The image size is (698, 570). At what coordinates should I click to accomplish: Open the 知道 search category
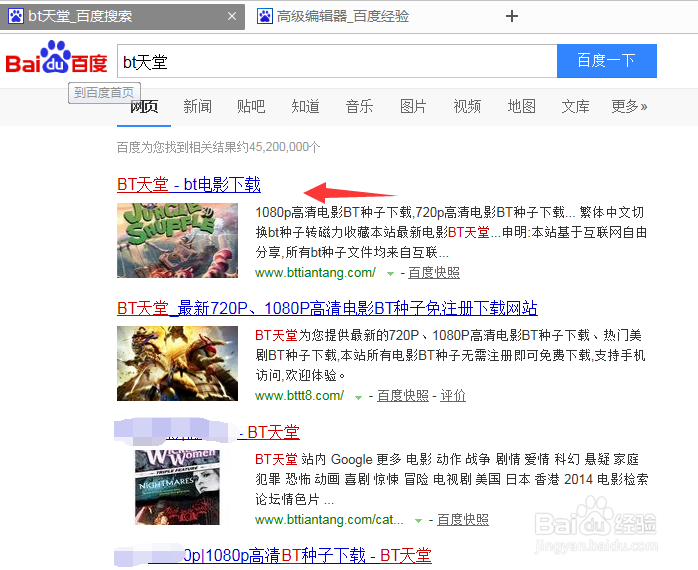[x=305, y=107]
